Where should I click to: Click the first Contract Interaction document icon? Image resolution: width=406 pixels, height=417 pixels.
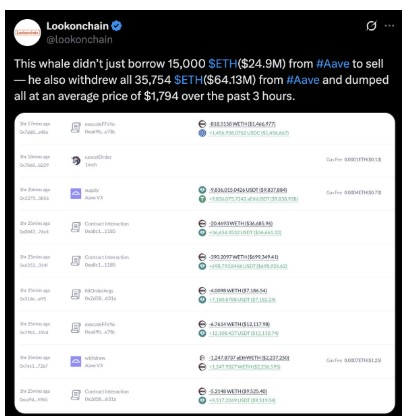[x=76, y=227]
